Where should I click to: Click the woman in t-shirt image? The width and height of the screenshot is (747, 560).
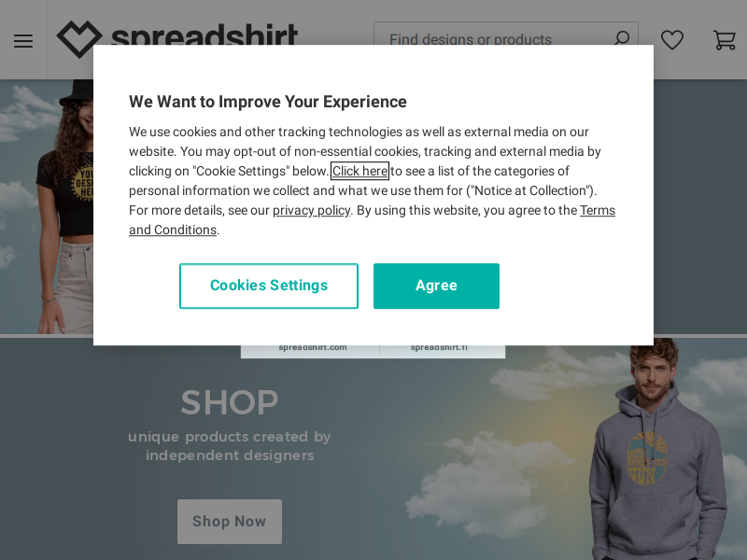point(66,206)
